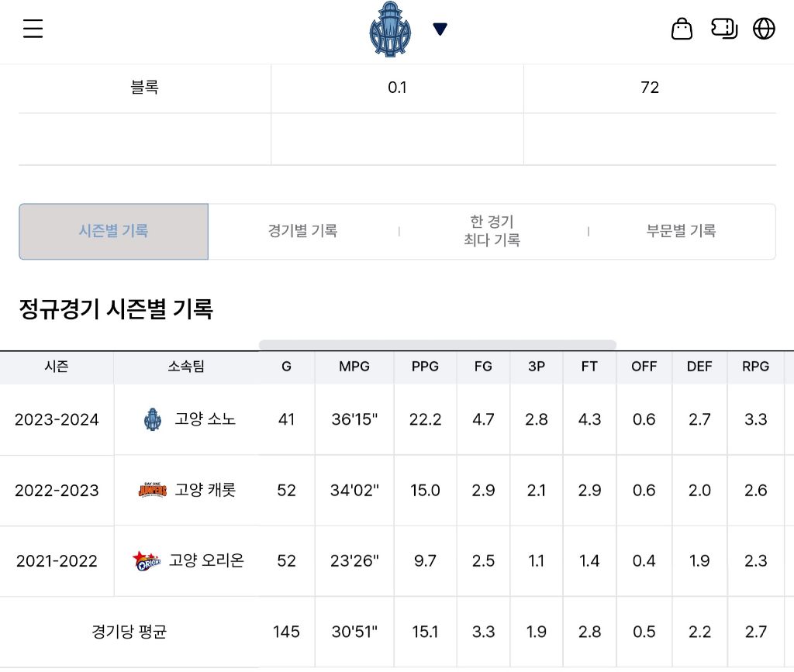Image resolution: width=794 pixels, height=672 pixels.
Task: Click the 고양 오리온 Orions logo
Action: 147,560
